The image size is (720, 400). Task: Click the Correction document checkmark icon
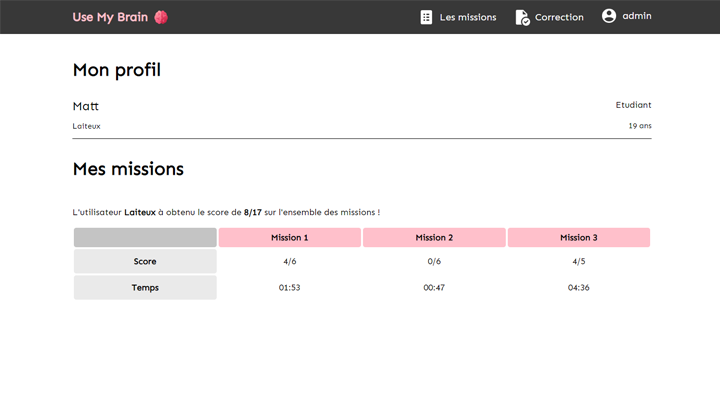(x=522, y=17)
